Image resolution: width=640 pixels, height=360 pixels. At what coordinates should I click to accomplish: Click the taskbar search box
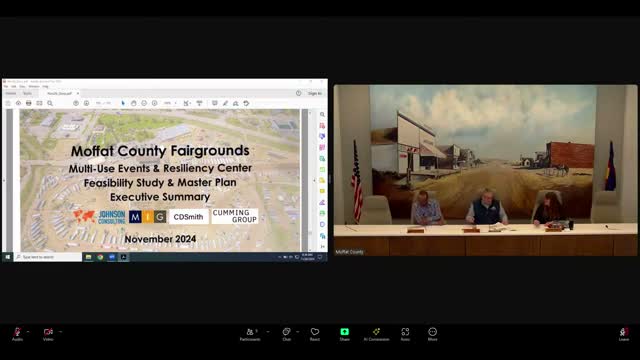coord(48,257)
